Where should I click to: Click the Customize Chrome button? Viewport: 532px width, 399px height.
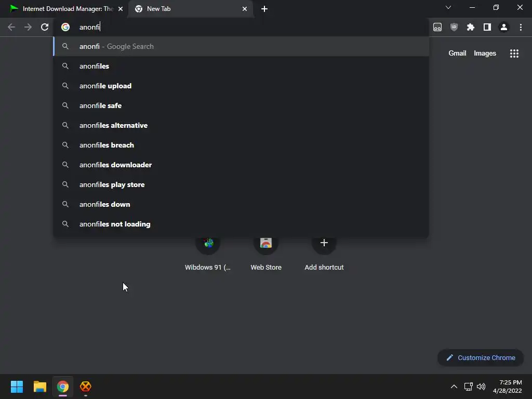pyautogui.click(x=481, y=357)
